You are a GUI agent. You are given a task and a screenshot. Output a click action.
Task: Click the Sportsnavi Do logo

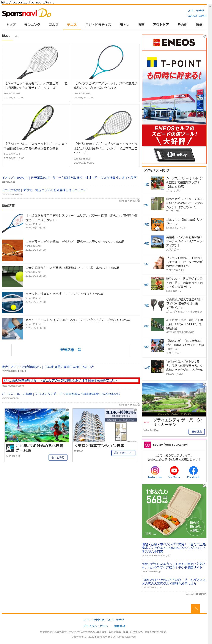pyautogui.click(x=27, y=13)
